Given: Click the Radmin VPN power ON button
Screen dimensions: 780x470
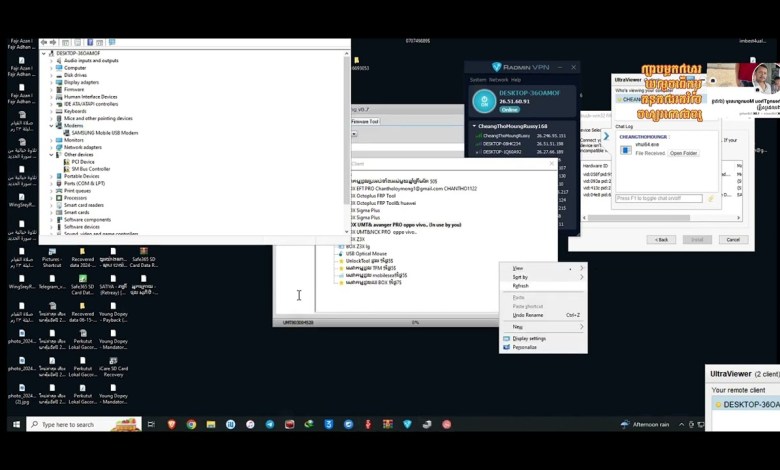Looking at the screenshot, I should (484, 100).
